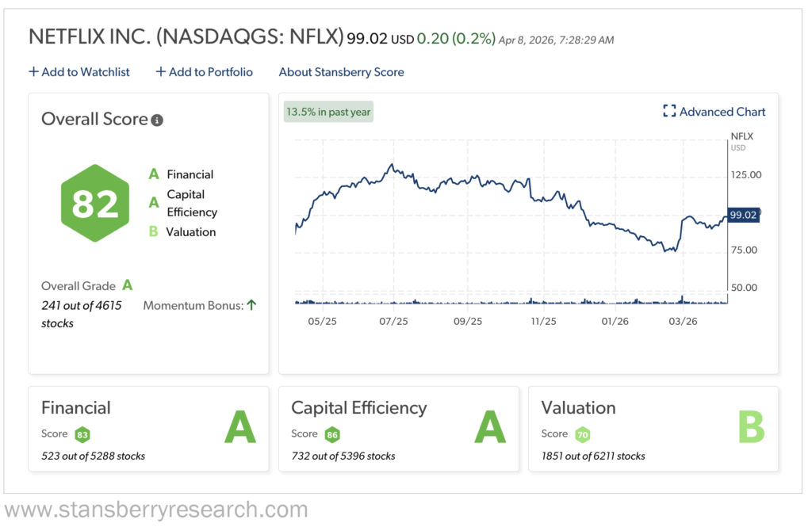The width and height of the screenshot is (812, 527).
Task: Click the green hexagon 82 score badge
Action: 95,203
